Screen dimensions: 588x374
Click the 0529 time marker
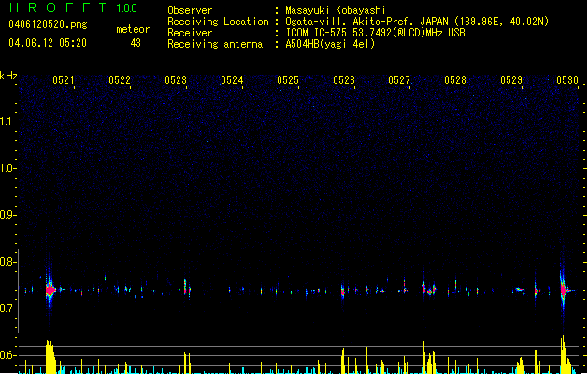(x=511, y=80)
